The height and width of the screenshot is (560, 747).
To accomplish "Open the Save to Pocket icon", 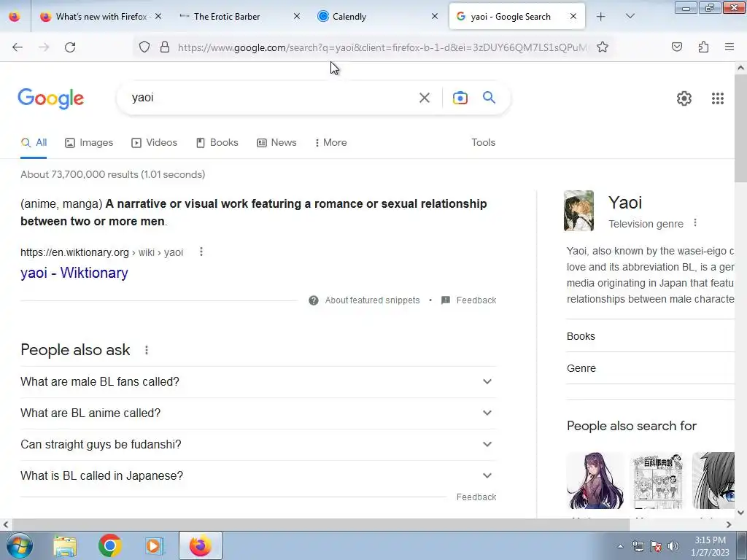I will pyautogui.click(x=677, y=47).
